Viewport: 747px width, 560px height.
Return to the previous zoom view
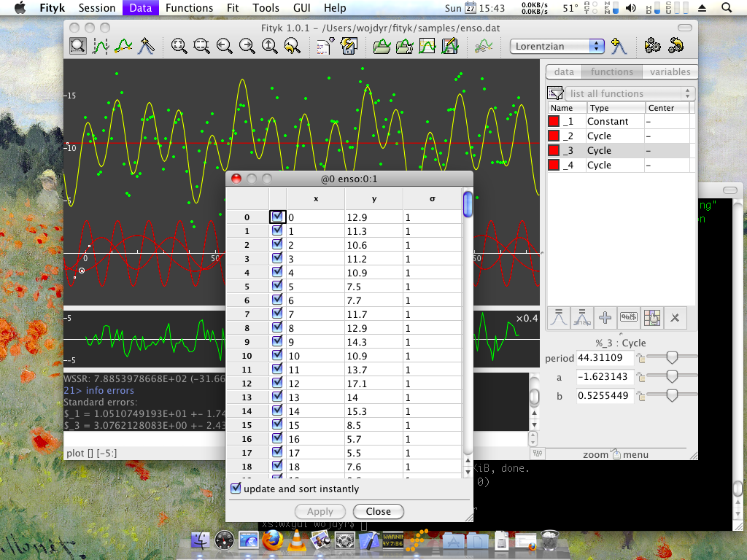click(293, 46)
